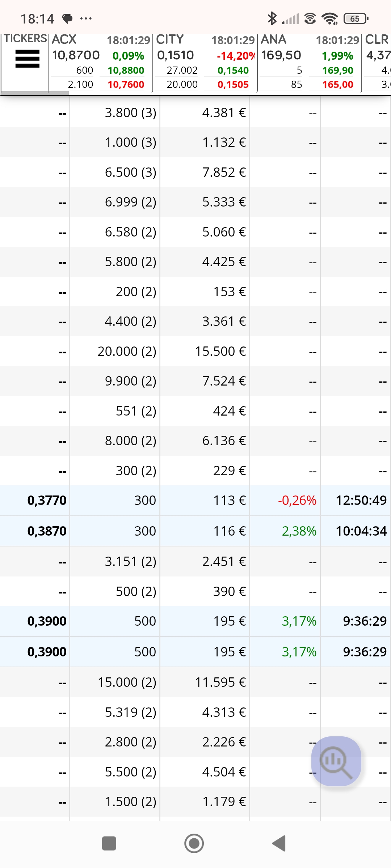Select the 0,3770 trade row
This screenshot has width=391, height=868.
click(195, 501)
